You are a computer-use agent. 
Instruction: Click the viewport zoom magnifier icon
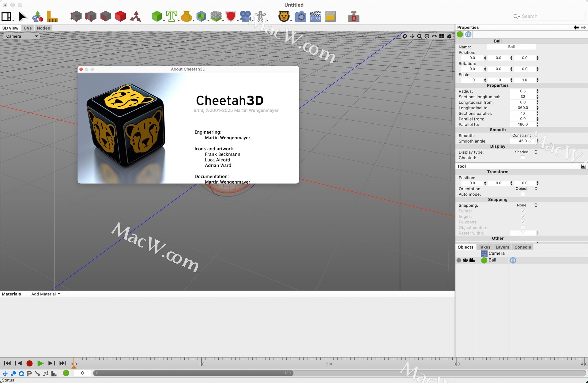point(420,36)
